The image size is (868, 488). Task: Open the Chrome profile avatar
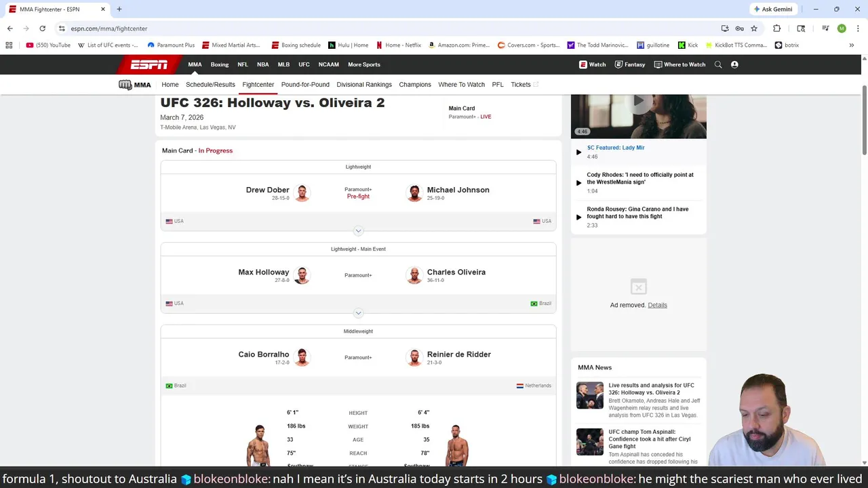pyautogui.click(x=842, y=28)
